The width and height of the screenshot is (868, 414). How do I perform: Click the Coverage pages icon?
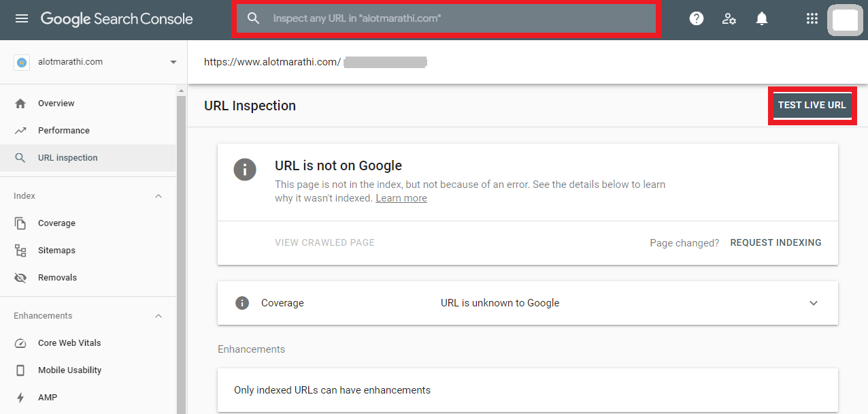[20, 223]
